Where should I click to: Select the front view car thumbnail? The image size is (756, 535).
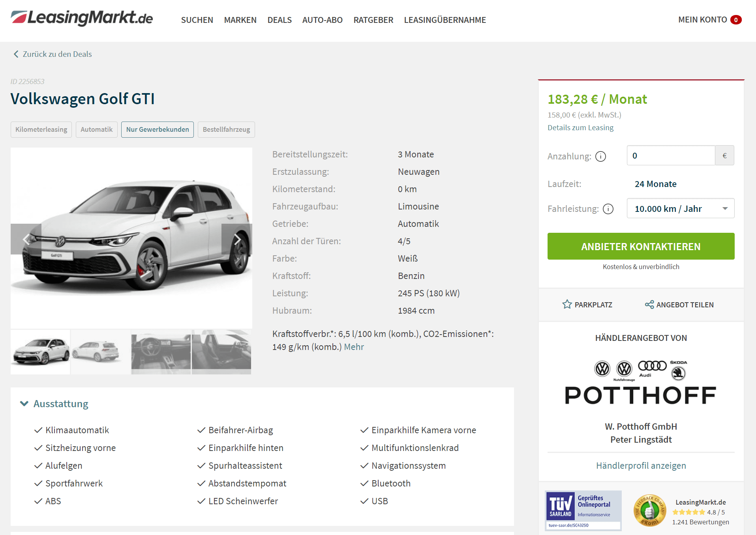(x=40, y=352)
